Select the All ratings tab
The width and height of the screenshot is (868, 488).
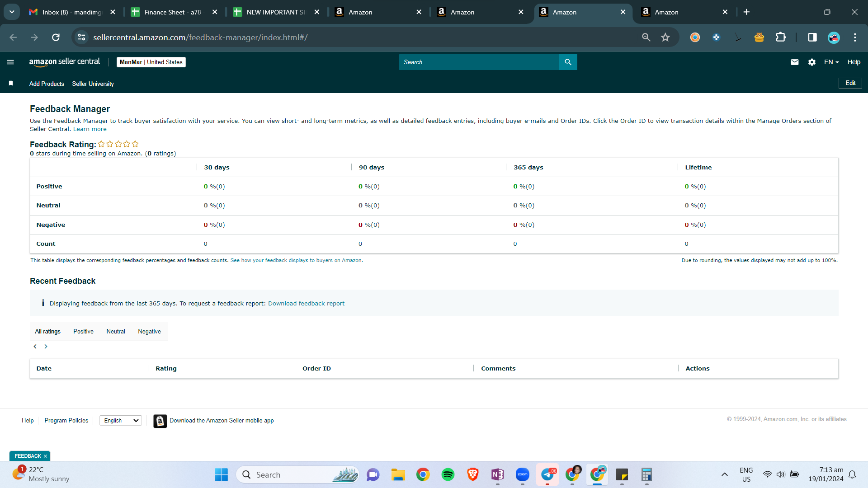(x=48, y=332)
